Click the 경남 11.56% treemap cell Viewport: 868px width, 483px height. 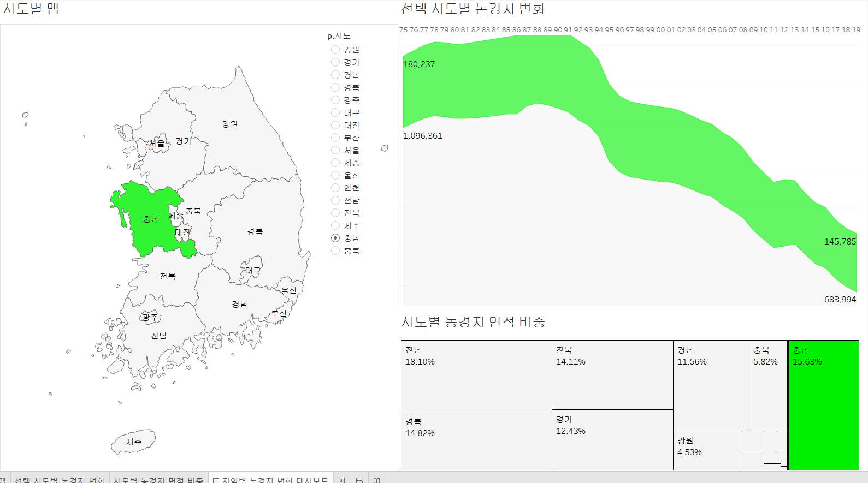click(711, 385)
